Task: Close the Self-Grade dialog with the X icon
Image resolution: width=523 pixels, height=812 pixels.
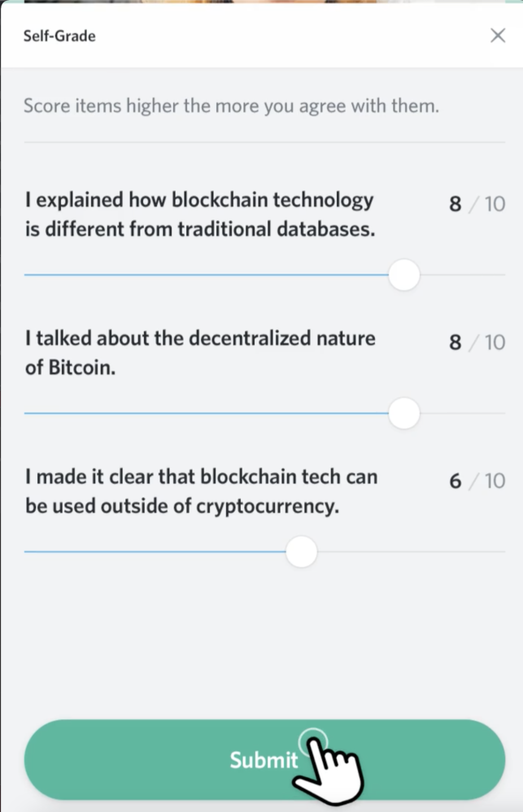Action: click(x=498, y=35)
